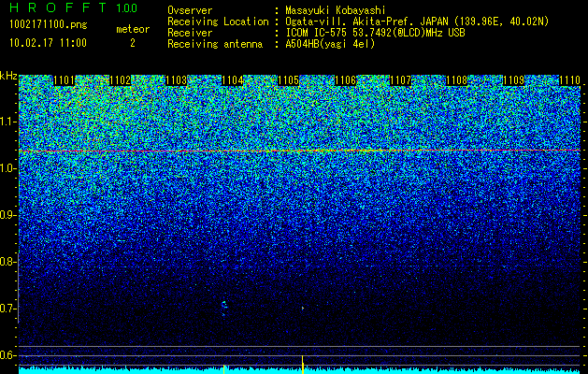Click the 1.1 kHz axis label
The width and height of the screenshot is (588, 374).
8,122
